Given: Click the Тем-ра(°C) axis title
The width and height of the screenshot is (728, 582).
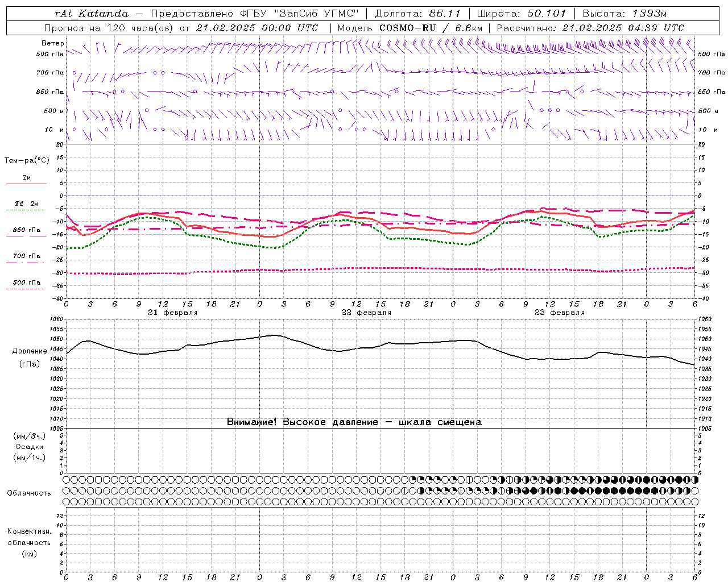Looking at the screenshot, I should click(27, 161).
